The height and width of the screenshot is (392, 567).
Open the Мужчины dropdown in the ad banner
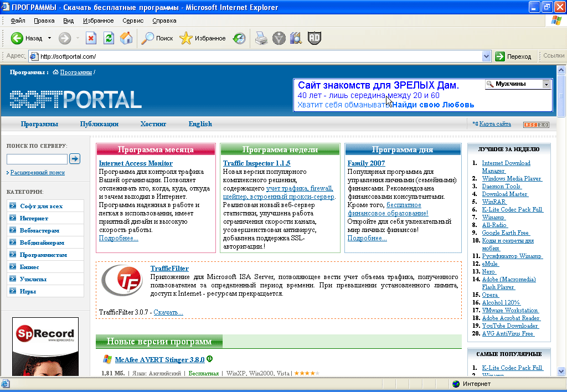[547, 84]
